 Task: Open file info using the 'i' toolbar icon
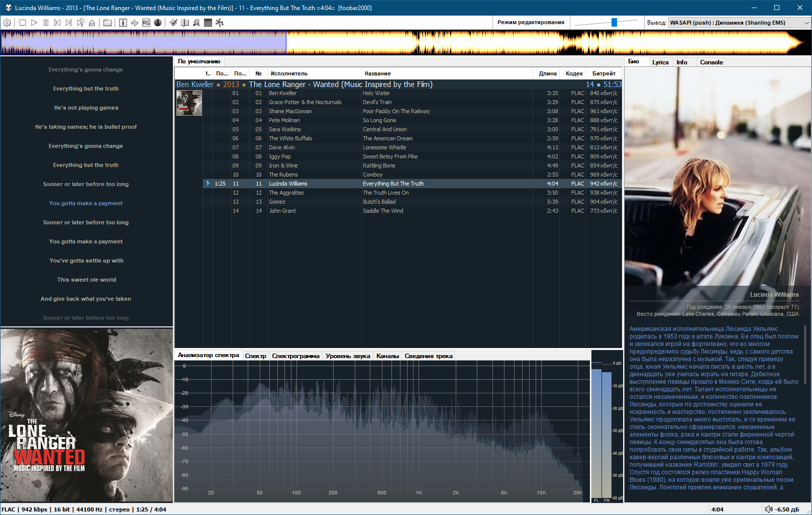pos(123,22)
